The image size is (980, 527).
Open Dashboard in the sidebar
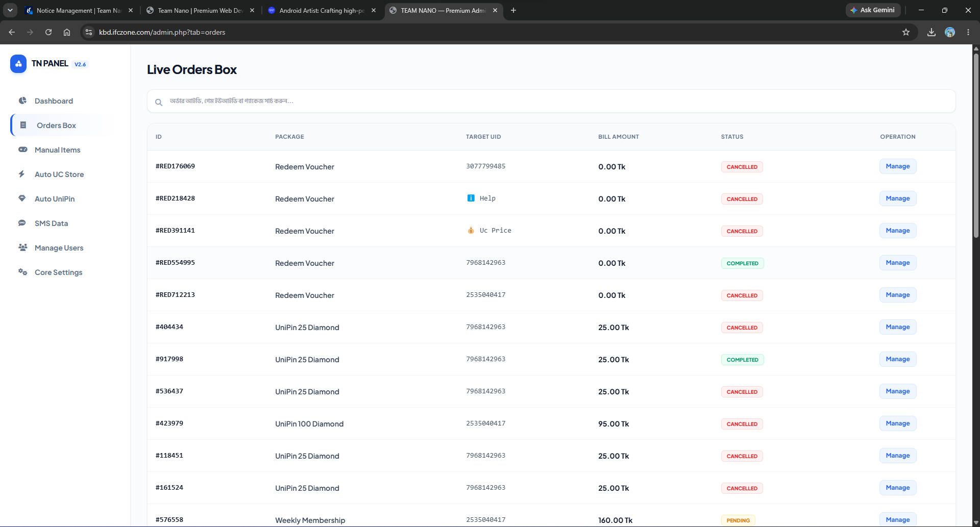[x=54, y=101]
